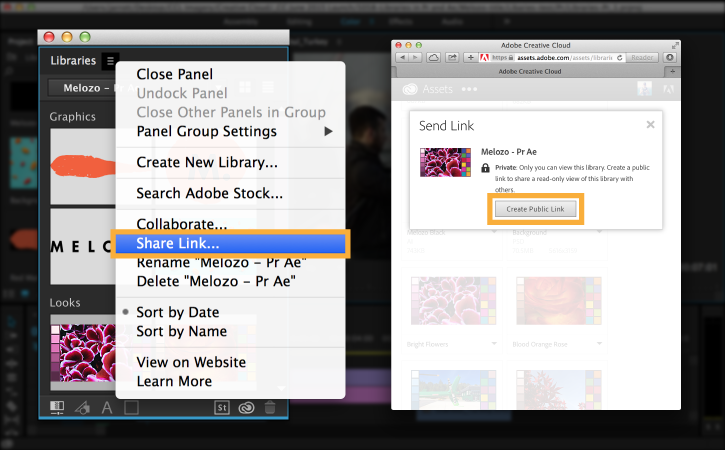This screenshot has width=725, height=450.
Task: Click the Safari share icon
Action: click(x=452, y=57)
